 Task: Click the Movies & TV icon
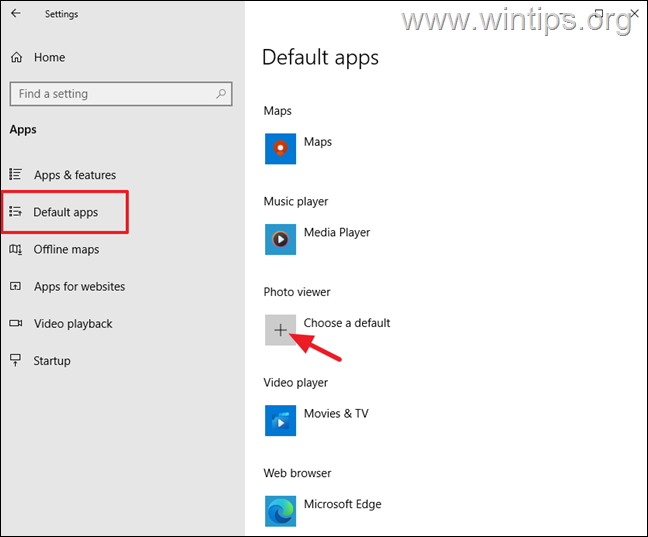280,420
